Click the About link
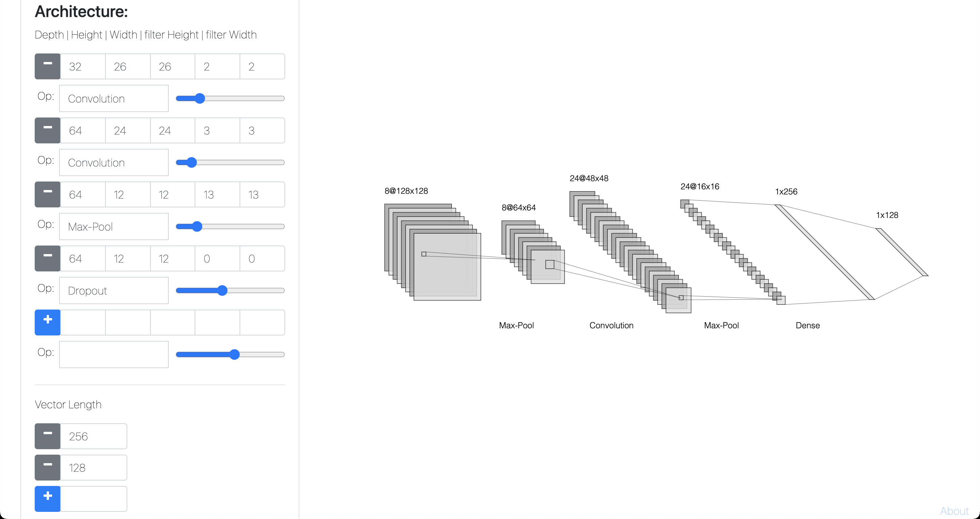 954,510
